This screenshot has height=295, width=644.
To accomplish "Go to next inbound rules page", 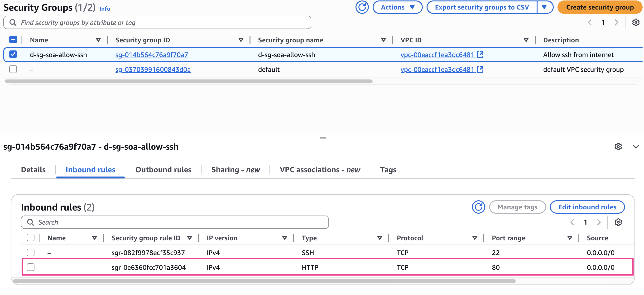I will 599,222.
